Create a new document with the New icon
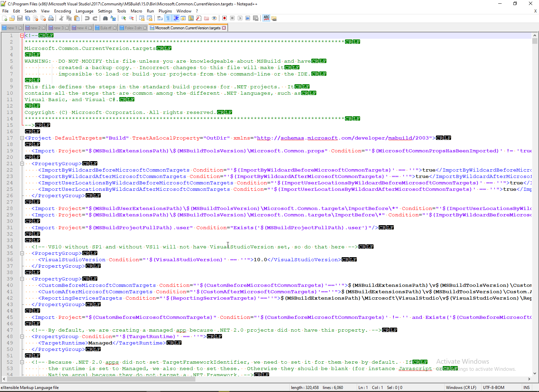The width and height of the screenshot is (539, 392). tap(5, 18)
